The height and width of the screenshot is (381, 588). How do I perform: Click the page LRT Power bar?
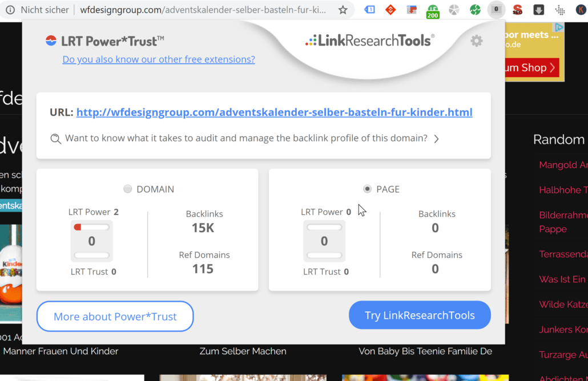click(x=324, y=227)
